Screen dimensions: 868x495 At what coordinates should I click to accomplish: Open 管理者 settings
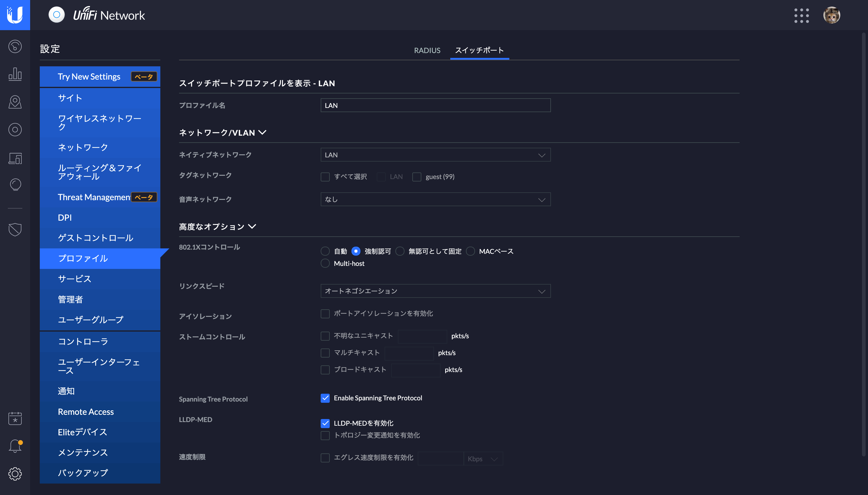click(100, 300)
